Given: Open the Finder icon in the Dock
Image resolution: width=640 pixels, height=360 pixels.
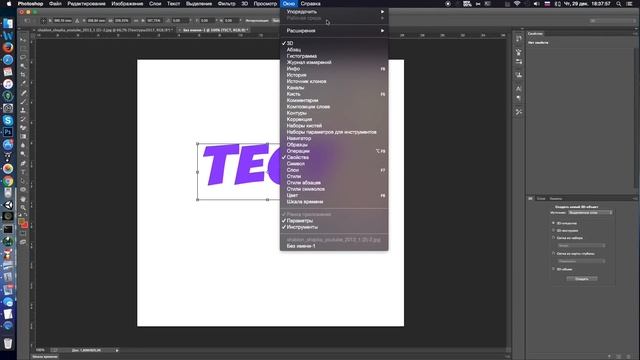Looking at the screenshot, I should (x=8, y=23).
